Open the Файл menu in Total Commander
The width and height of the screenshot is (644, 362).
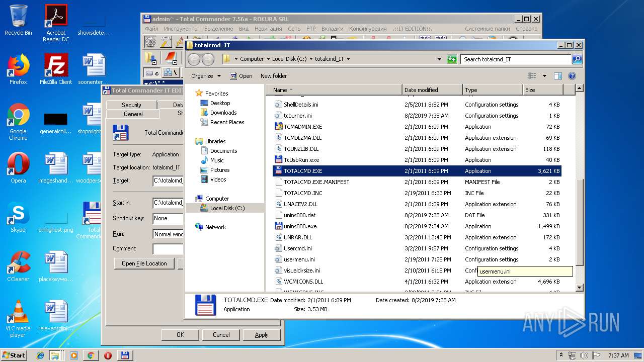[x=151, y=29]
